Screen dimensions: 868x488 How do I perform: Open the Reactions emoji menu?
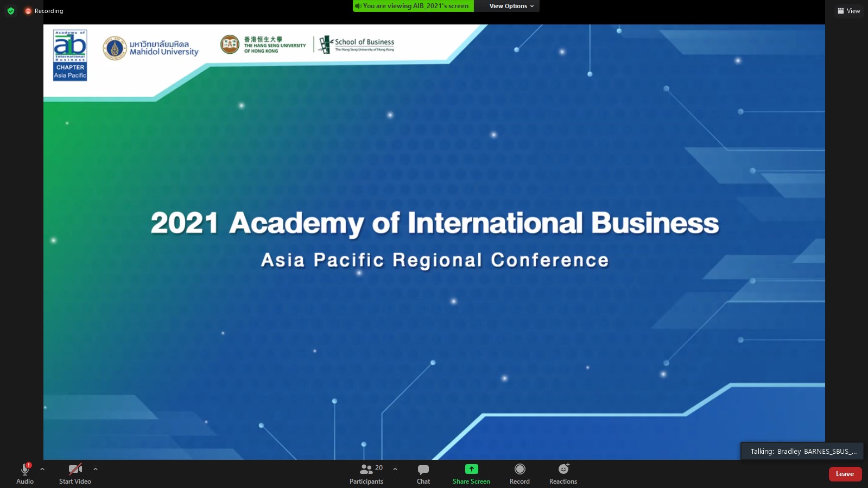click(563, 473)
